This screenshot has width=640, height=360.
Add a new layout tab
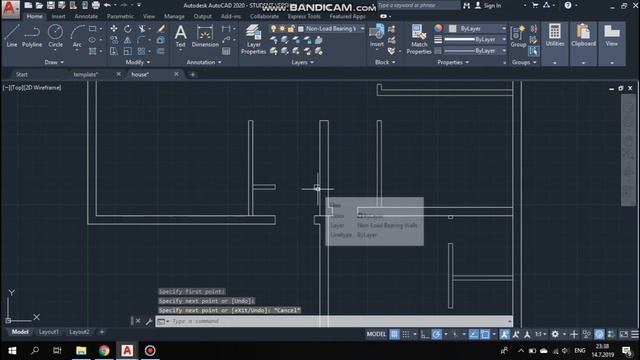tap(102, 332)
